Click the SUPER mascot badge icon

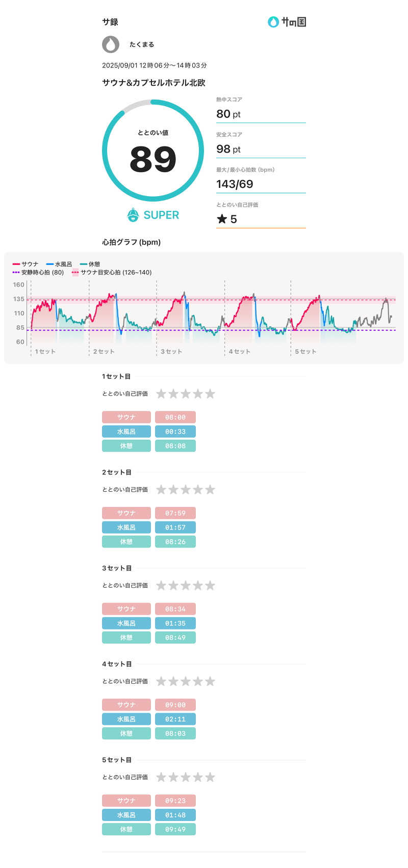(x=133, y=215)
